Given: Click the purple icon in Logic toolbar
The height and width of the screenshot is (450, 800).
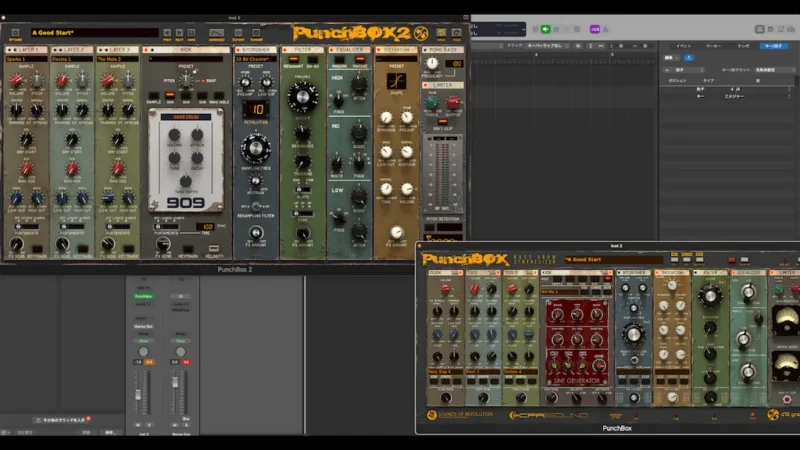Looking at the screenshot, I should pyautogui.click(x=594, y=29).
